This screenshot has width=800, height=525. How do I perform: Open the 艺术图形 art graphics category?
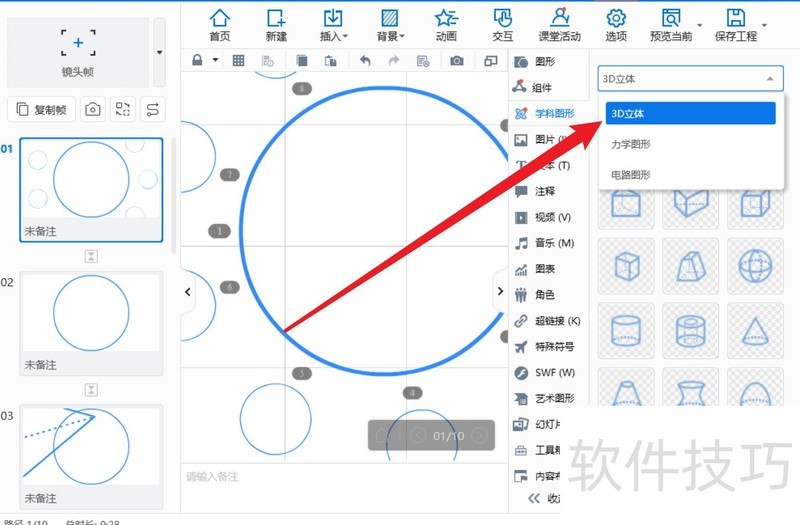[x=544, y=398]
